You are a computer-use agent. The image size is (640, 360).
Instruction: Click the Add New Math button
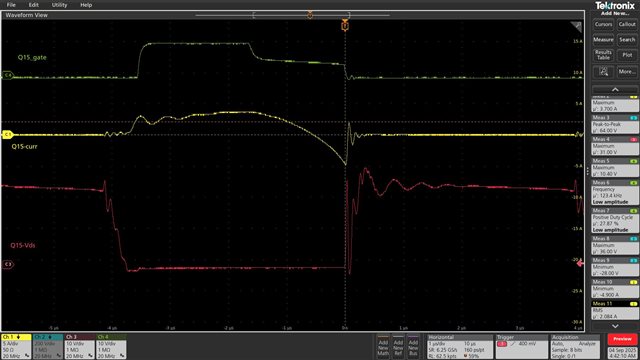point(383,348)
